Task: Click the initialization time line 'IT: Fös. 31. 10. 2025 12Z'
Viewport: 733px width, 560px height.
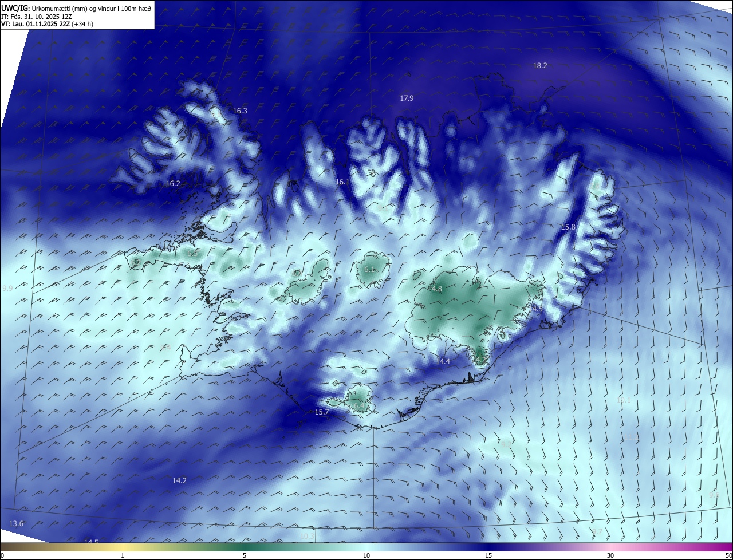Action: pos(37,16)
